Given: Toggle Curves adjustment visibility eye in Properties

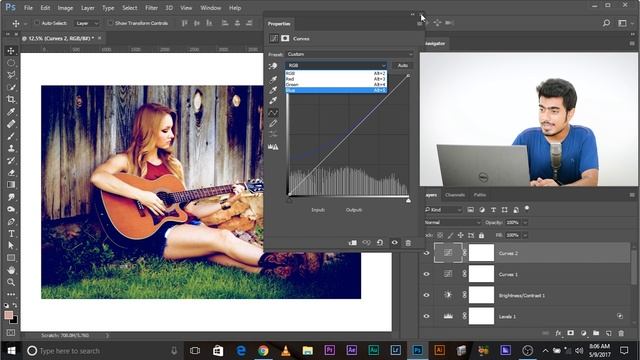Looking at the screenshot, I should (394, 243).
